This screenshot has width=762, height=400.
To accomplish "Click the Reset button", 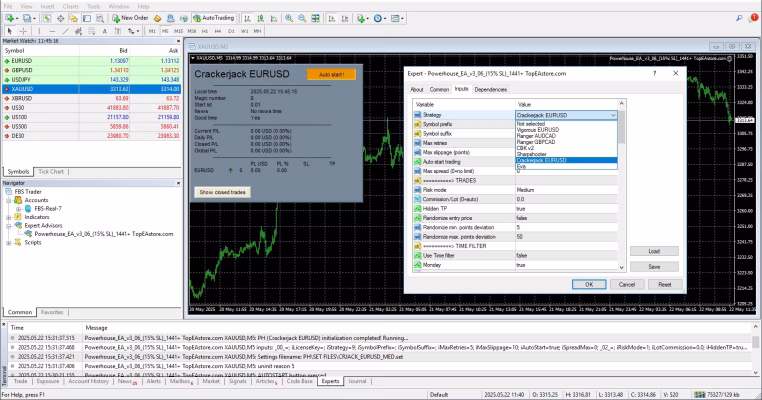I will 665,285.
